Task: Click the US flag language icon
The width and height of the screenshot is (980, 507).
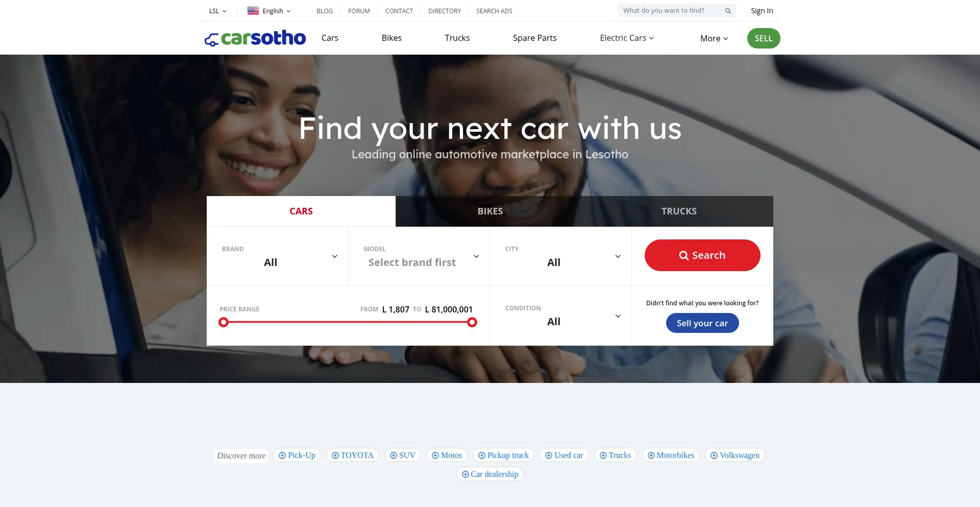Action: [253, 11]
